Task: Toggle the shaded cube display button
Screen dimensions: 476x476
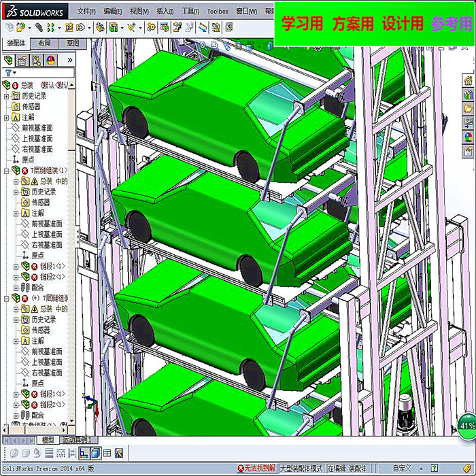Action: 96,454
